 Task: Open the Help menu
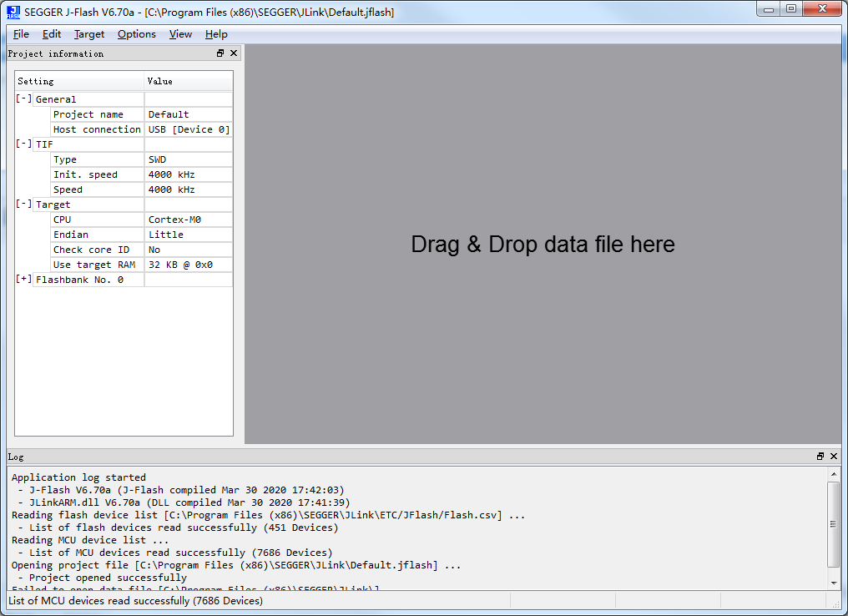216,34
